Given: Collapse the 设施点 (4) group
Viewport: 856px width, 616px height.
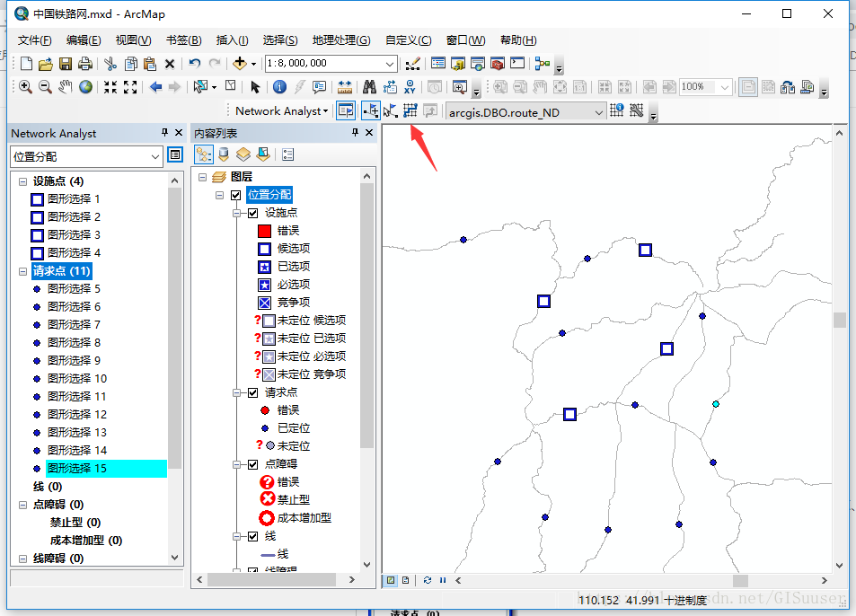Looking at the screenshot, I should [x=23, y=181].
